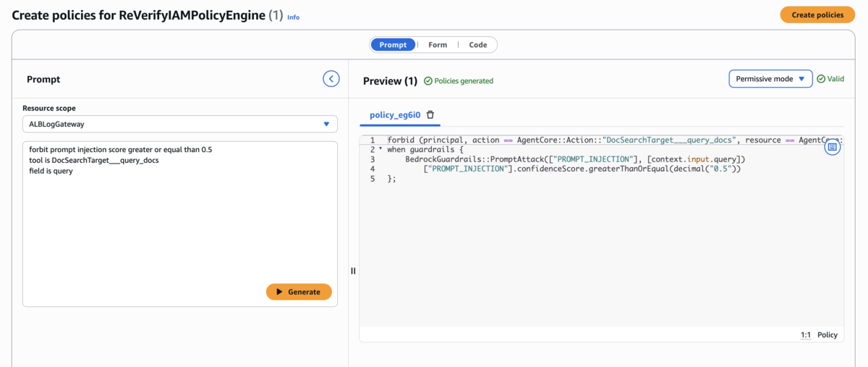Switch to the Prompt tab
This screenshot has height=367, width=868.
(393, 45)
